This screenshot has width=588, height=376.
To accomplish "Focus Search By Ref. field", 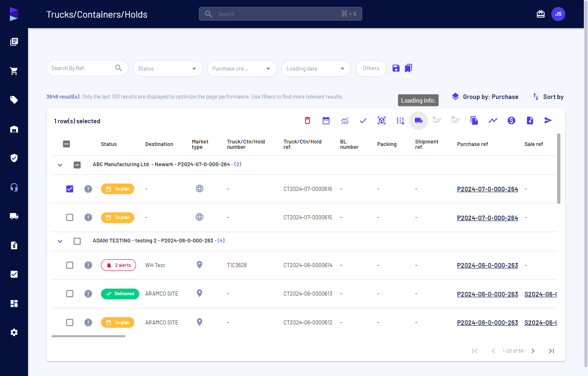I will (87, 68).
